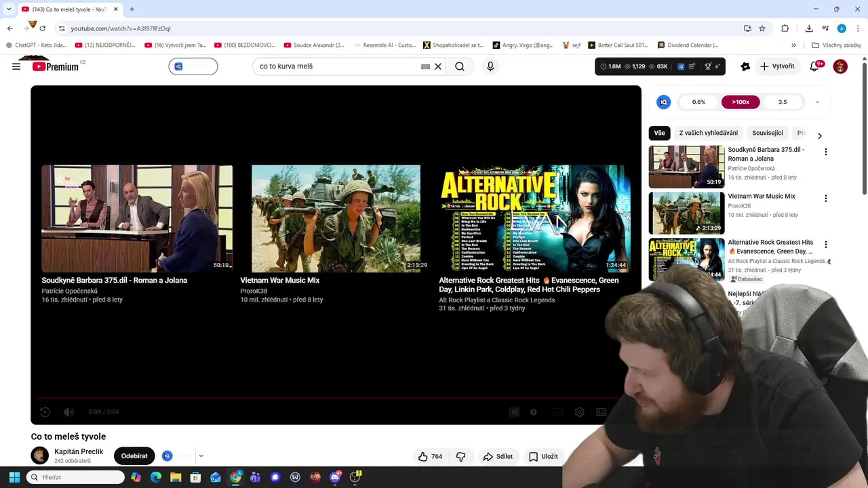
Task: Select the >100x score pill
Action: (x=741, y=102)
